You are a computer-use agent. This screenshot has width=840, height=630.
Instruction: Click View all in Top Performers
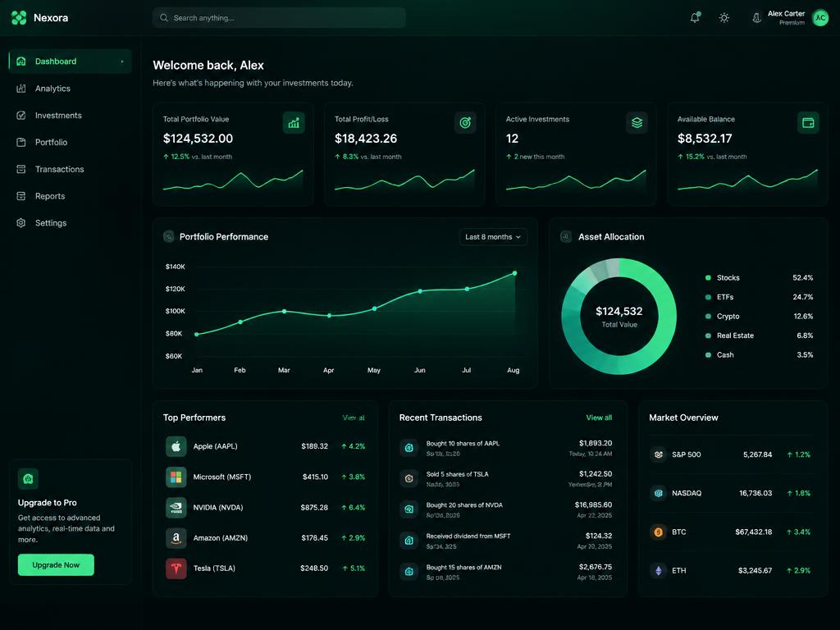coord(354,418)
